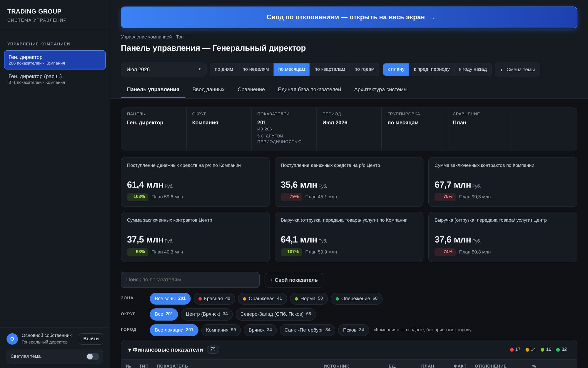Filter округ Центр (Брянск)
Viewport: 588px width, 368px height.
point(207,314)
